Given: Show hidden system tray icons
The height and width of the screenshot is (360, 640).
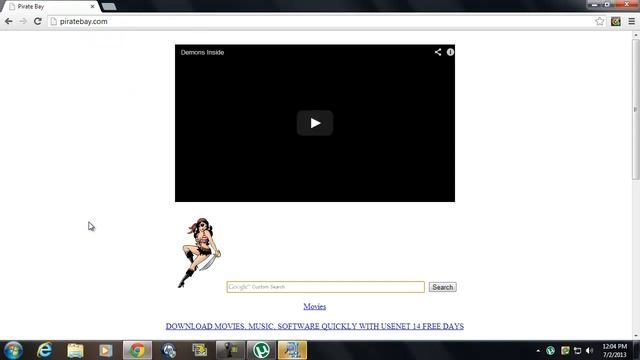Looking at the screenshot, I should tap(538, 351).
